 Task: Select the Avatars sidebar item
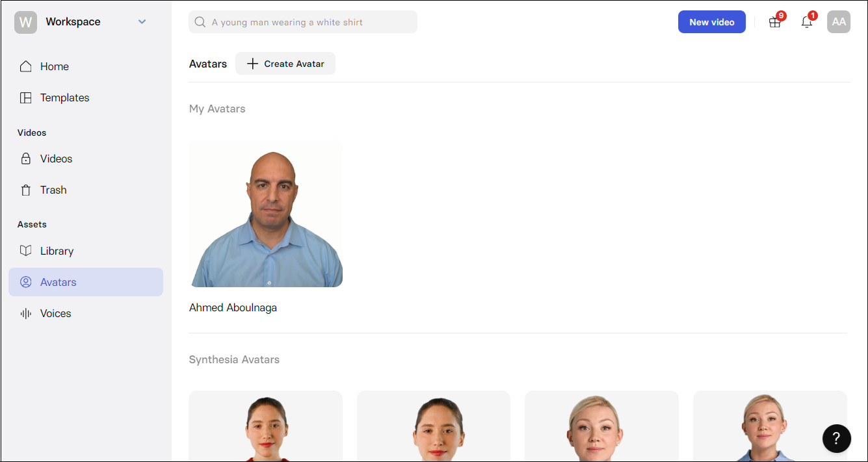coord(58,282)
